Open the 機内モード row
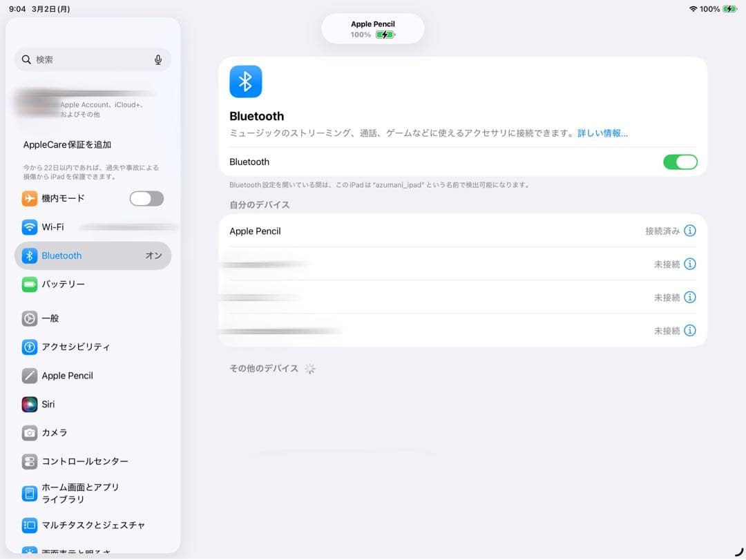The height and width of the screenshot is (560, 746). pos(93,198)
